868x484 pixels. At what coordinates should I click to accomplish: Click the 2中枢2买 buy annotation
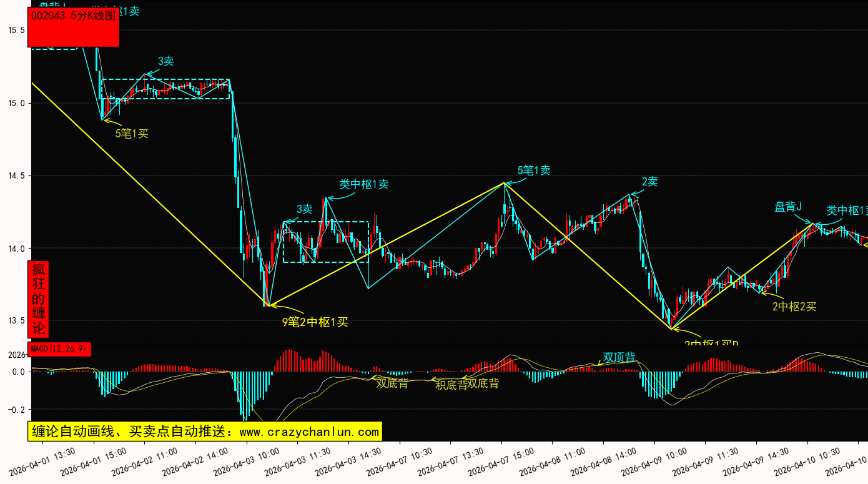(794, 306)
